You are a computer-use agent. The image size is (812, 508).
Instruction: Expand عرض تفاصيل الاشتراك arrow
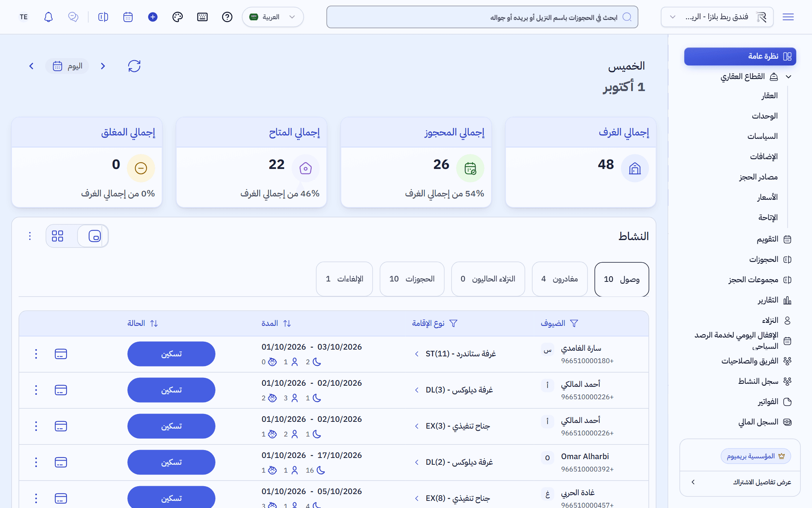pyautogui.click(x=693, y=482)
